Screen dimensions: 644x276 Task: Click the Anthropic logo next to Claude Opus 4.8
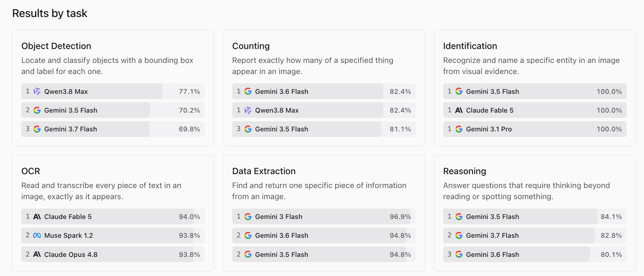click(37, 254)
